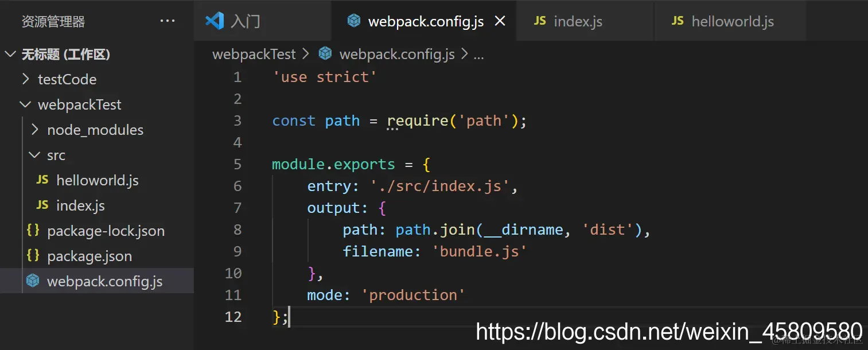Screen dimensions: 868x350
Task: Open helloworld.js in the explorer
Action: point(97,180)
